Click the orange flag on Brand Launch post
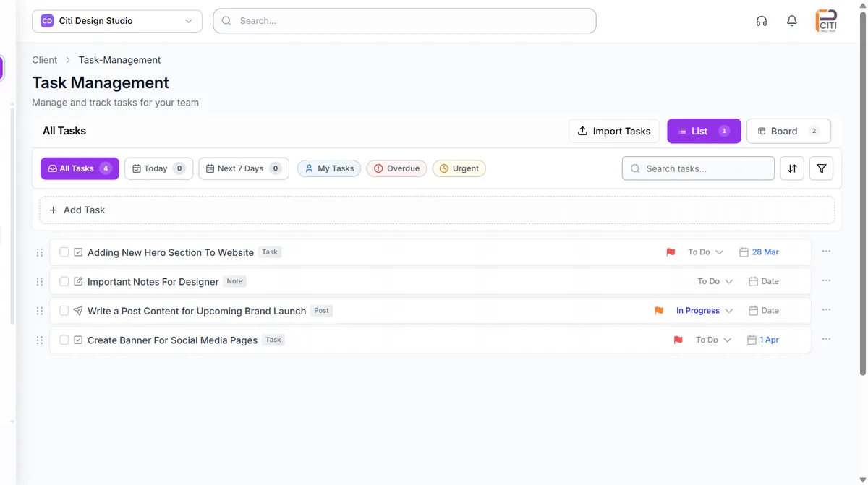The image size is (868, 485). [659, 310]
